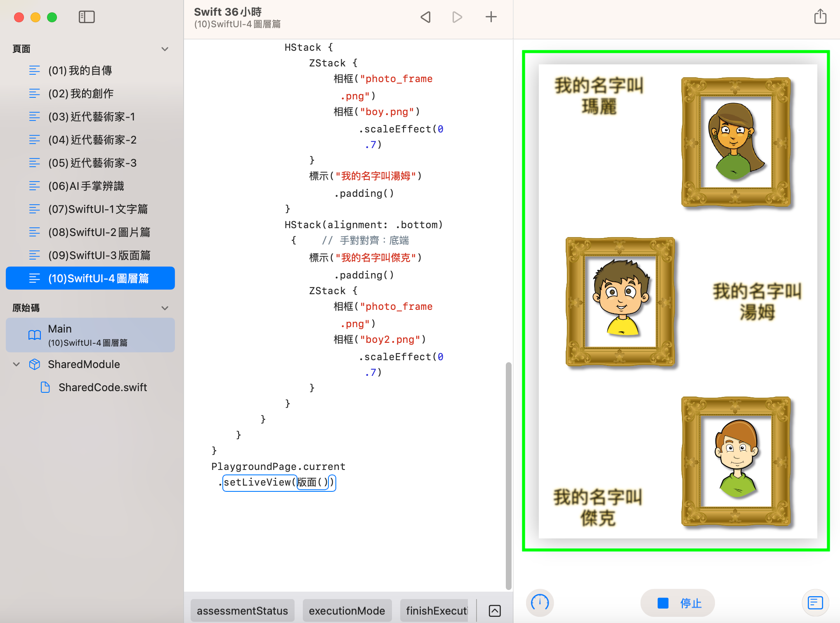This screenshot has height=623, width=840.
Task: Click the setLiveView code token
Action: pos(257,482)
